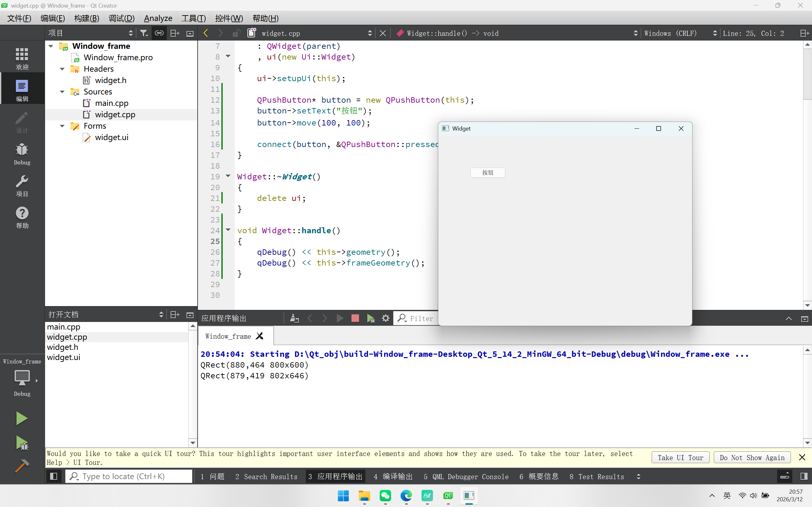Open the Windows (CRLF) line ending dropdown
Viewport: 812px width, 507px height.
point(680,33)
